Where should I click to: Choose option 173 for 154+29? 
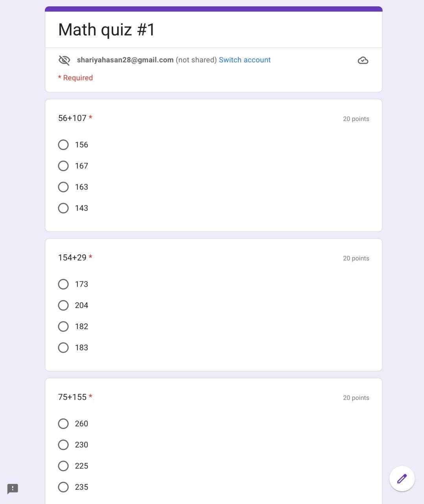[x=63, y=284]
